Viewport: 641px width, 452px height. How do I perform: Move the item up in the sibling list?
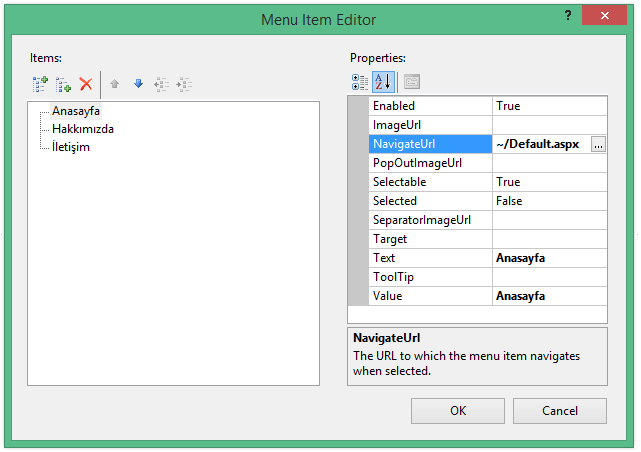click(x=114, y=84)
